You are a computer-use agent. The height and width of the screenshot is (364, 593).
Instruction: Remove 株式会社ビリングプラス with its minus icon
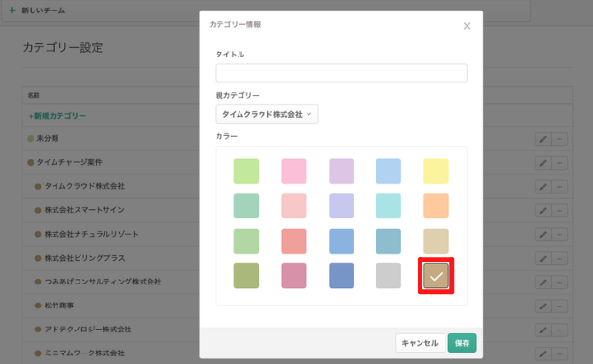coord(559,259)
